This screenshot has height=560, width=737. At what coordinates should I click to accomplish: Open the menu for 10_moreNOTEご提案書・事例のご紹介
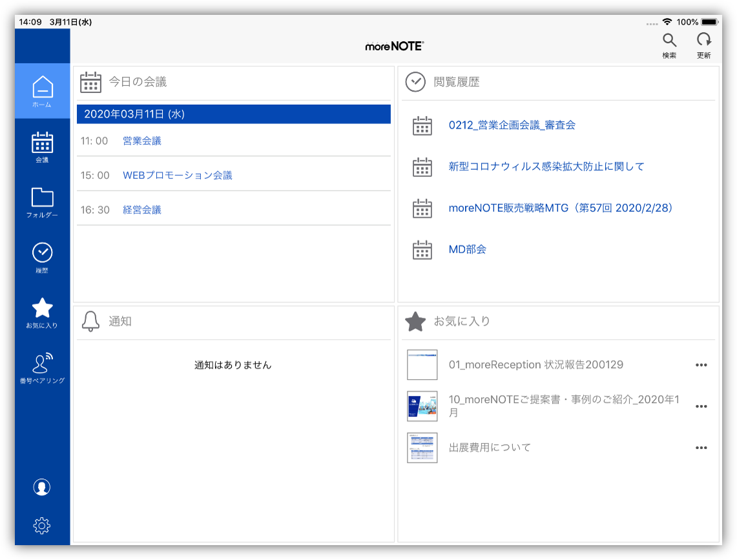[x=701, y=406]
